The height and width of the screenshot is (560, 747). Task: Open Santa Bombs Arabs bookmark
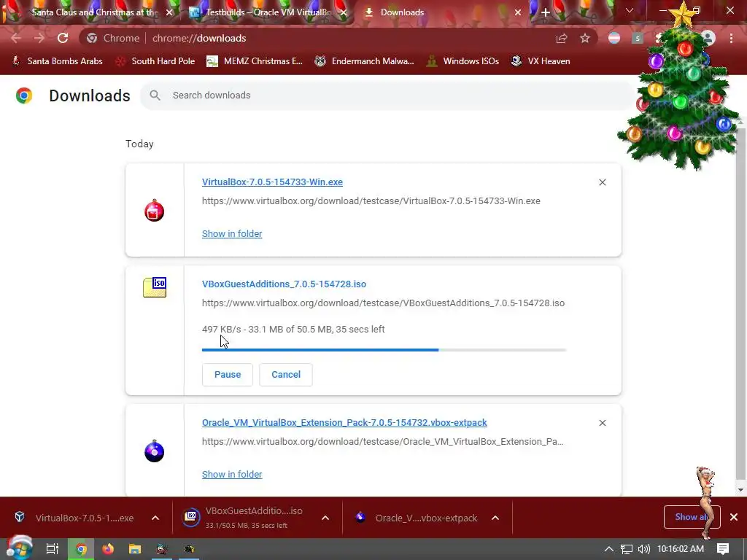[x=57, y=61]
